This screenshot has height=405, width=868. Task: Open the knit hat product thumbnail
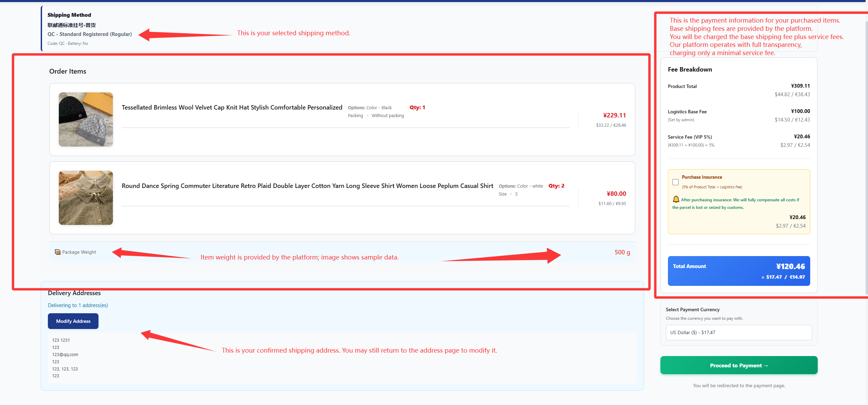point(86,119)
